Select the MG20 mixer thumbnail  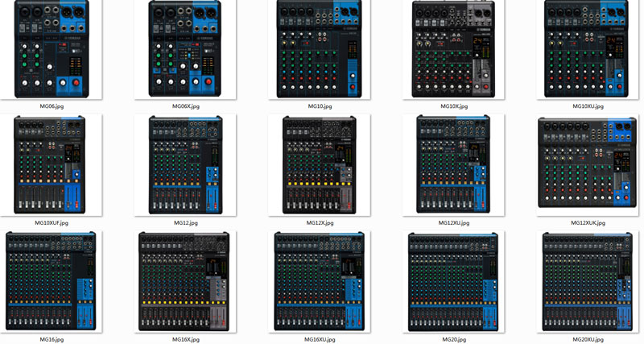[453, 281]
